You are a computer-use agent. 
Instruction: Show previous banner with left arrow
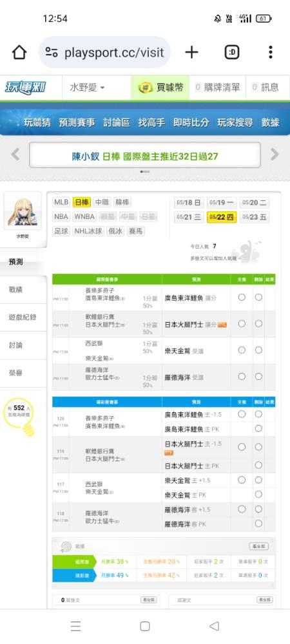pyautogui.click(x=15, y=155)
